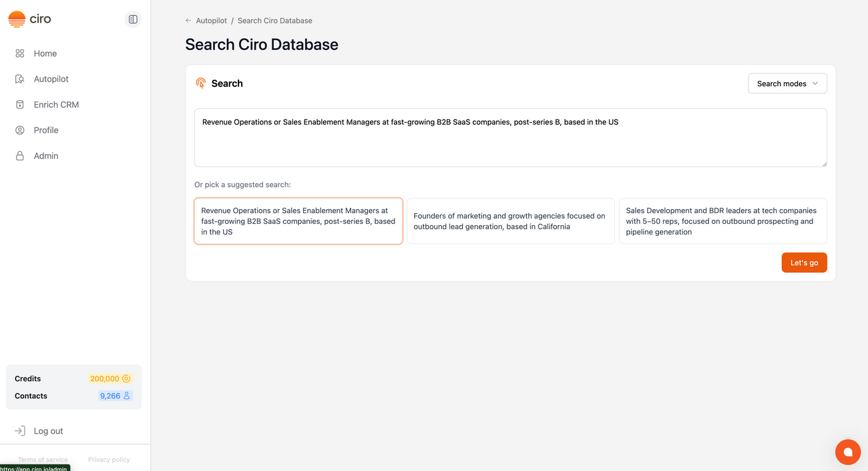868x471 pixels.
Task: Open the chat bubble in bottom right
Action: pos(848,452)
